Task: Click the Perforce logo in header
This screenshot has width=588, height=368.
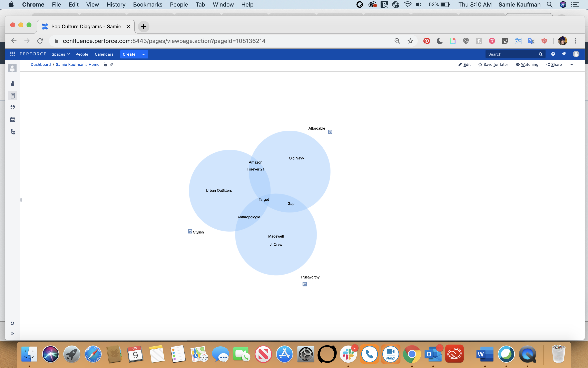Action: pyautogui.click(x=33, y=54)
